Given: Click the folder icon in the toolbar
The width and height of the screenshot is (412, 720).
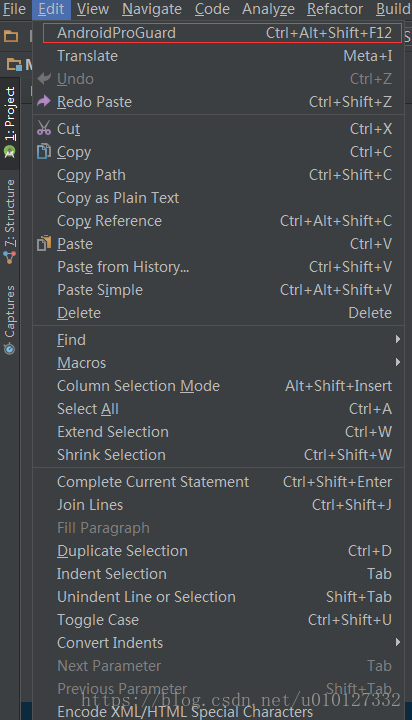Looking at the screenshot, I should [x=11, y=36].
